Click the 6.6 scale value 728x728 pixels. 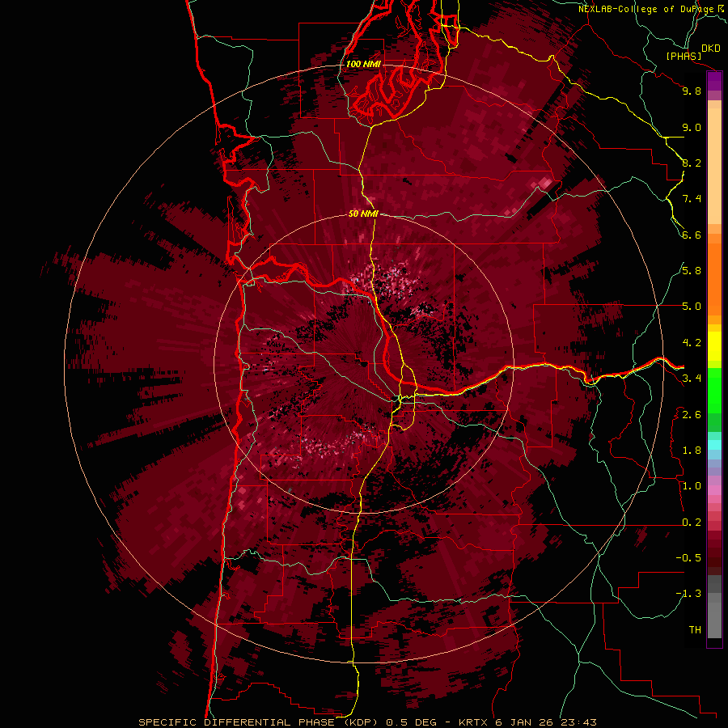pyautogui.click(x=692, y=235)
